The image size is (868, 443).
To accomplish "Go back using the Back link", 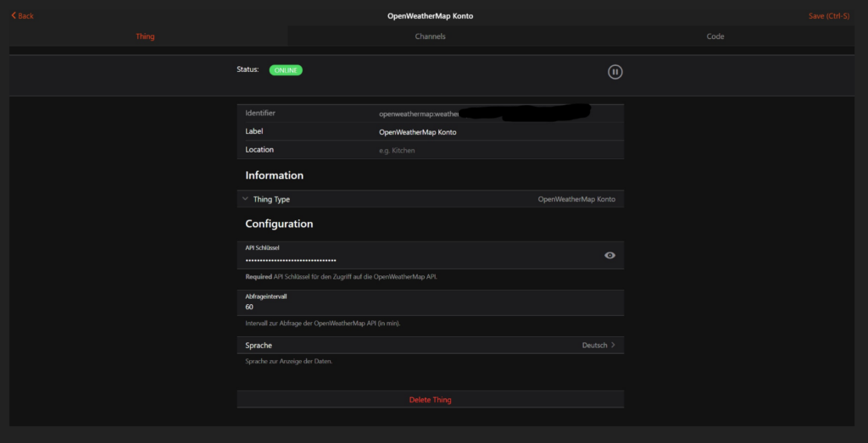I will pos(22,15).
